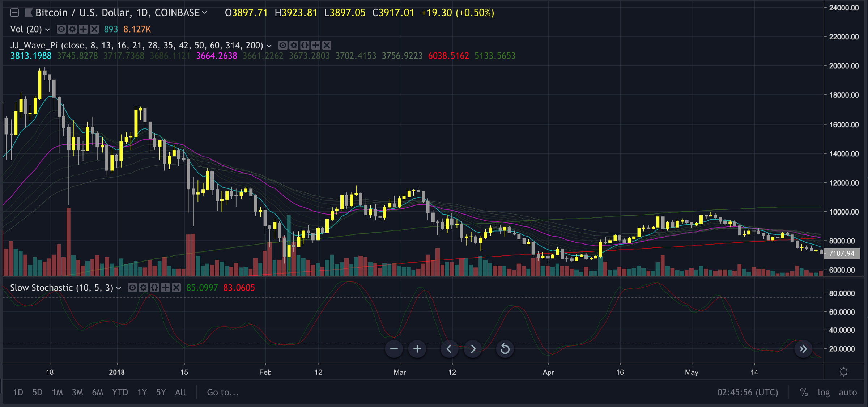Collapse the legend using the minus box icon
The height and width of the screenshot is (407, 868).
click(x=14, y=13)
